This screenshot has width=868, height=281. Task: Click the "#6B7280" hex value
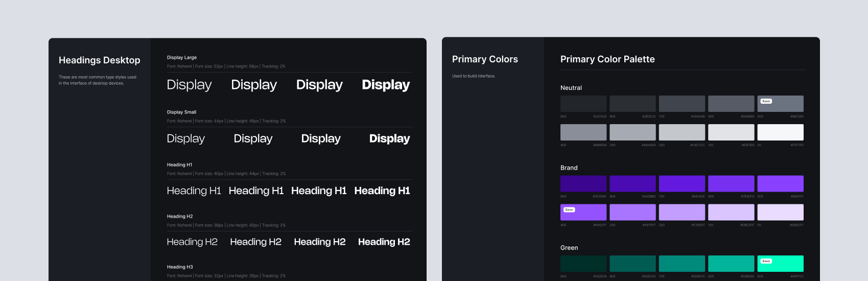797,116
